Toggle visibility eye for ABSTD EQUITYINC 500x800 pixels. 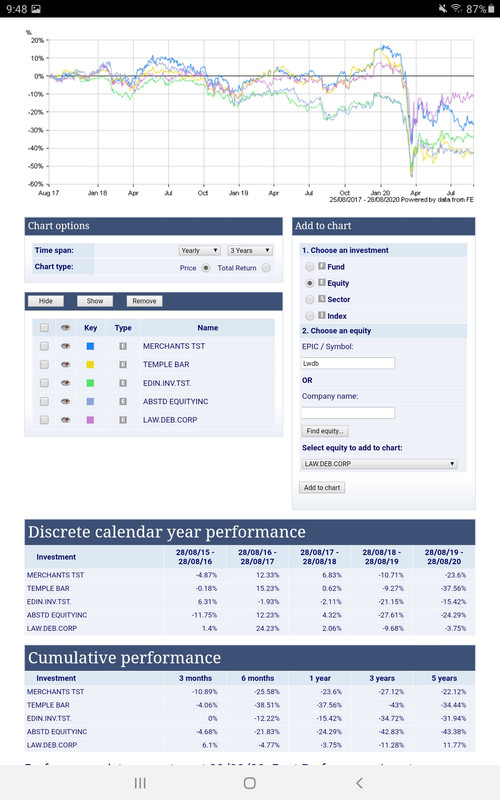65,401
